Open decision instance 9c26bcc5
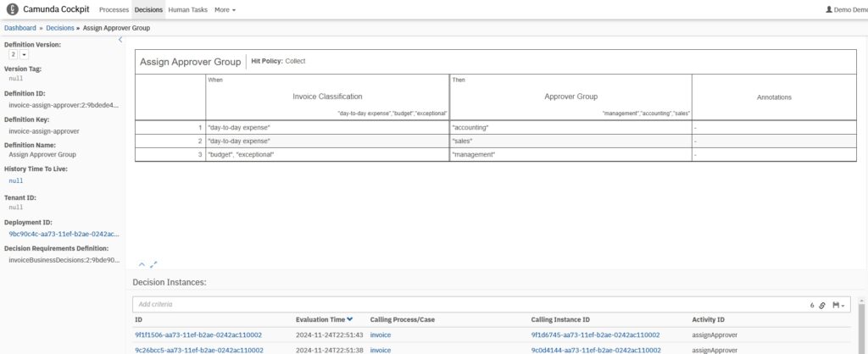The width and height of the screenshot is (868, 354). (x=199, y=350)
